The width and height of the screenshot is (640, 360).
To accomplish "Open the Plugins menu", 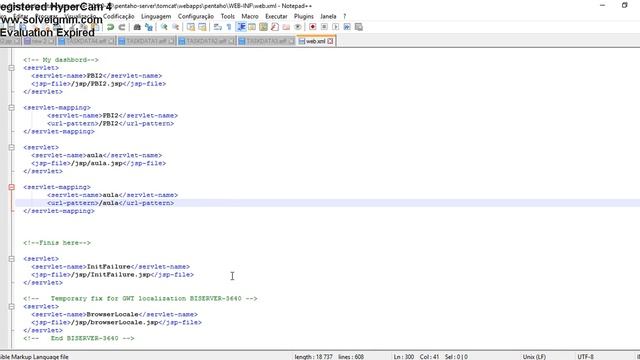I will (304, 16).
